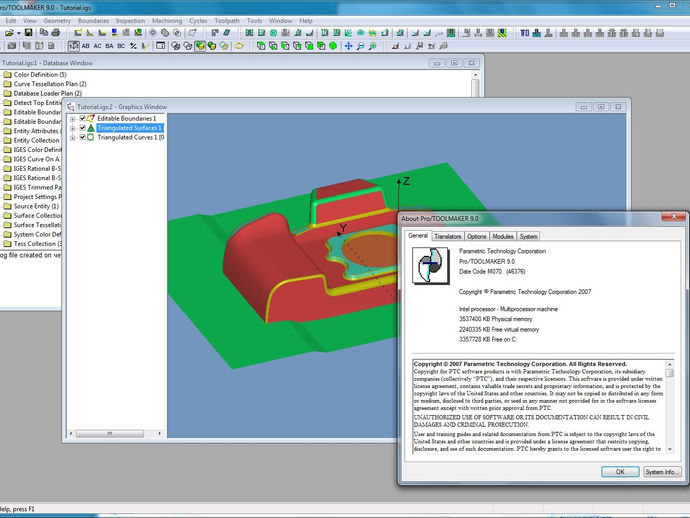Click the Editable Boundaries 1 pencil icon
690x518 pixels.
[91, 118]
